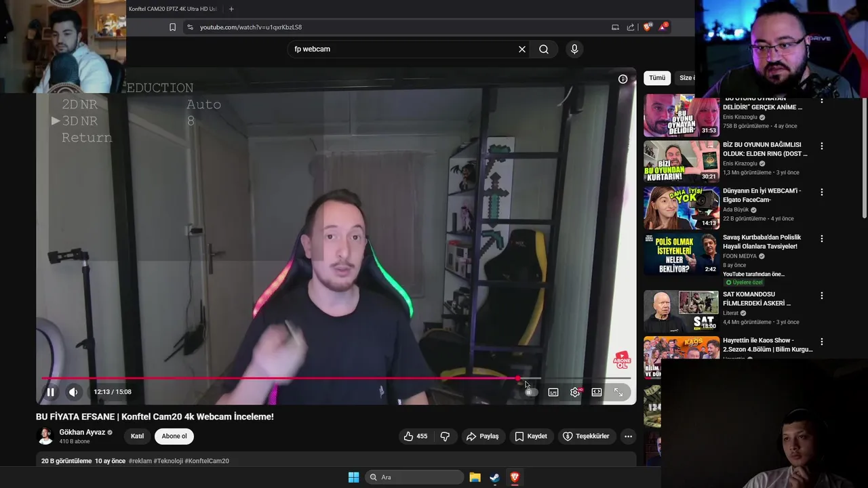868x488 pixels.
Task: Open options for Elgato FaceCam video
Action: [822, 192]
